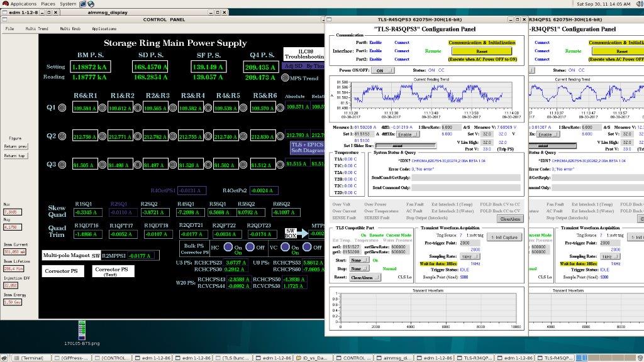Open the Applications menu in Control Panel

tap(104, 29)
